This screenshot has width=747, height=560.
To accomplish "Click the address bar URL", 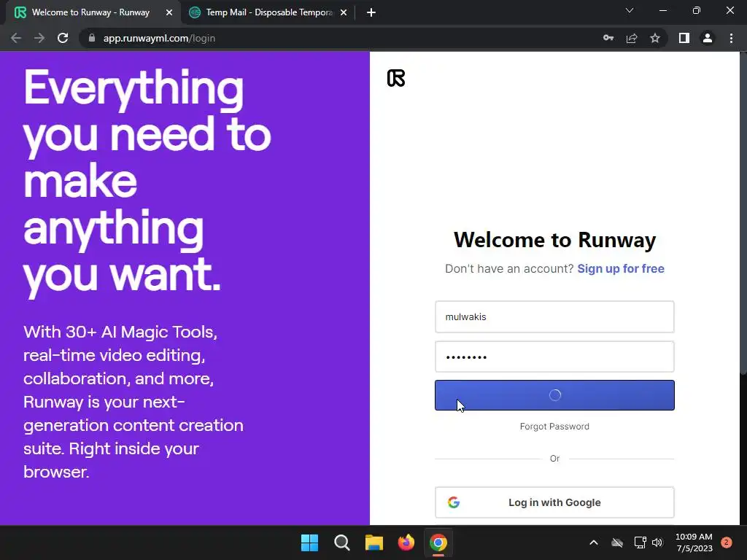I will click(159, 38).
